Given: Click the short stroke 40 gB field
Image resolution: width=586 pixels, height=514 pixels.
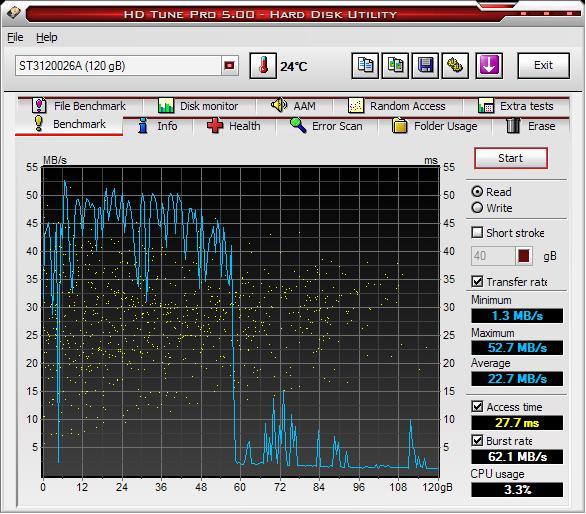Looking at the screenshot, I should 493,256.
